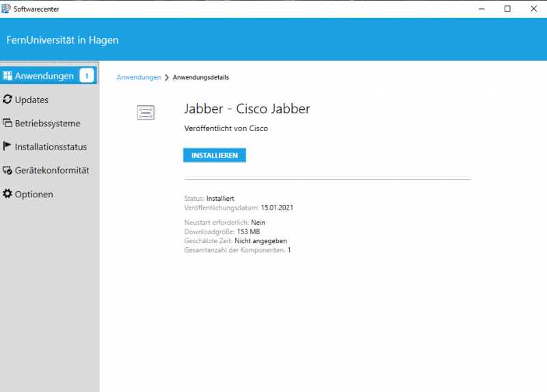Return via the Anwendungen breadcrumb link
The height and width of the screenshot is (392, 547).
point(139,77)
